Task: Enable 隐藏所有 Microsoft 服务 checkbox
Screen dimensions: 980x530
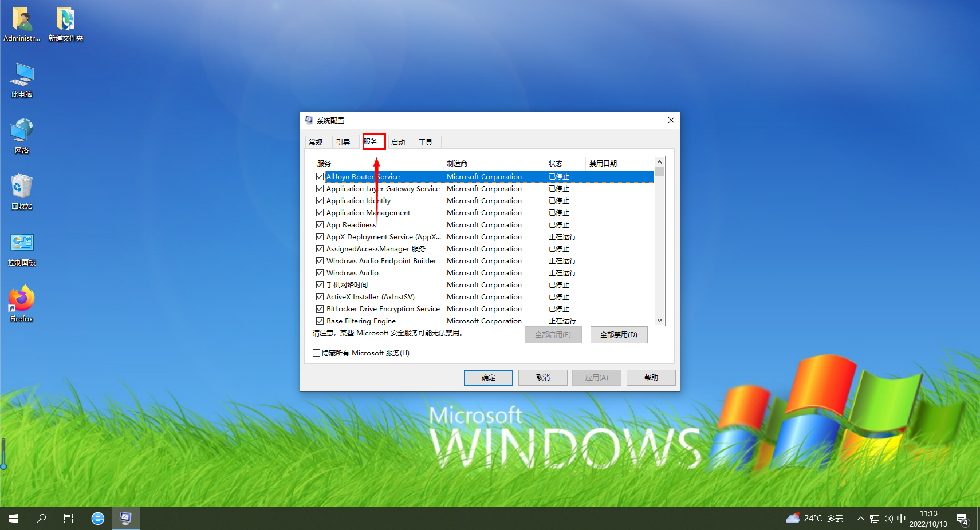Action: (316, 353)
